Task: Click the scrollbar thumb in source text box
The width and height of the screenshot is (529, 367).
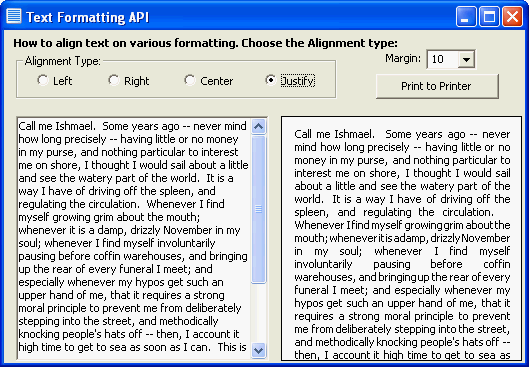Action: [258, 209]
